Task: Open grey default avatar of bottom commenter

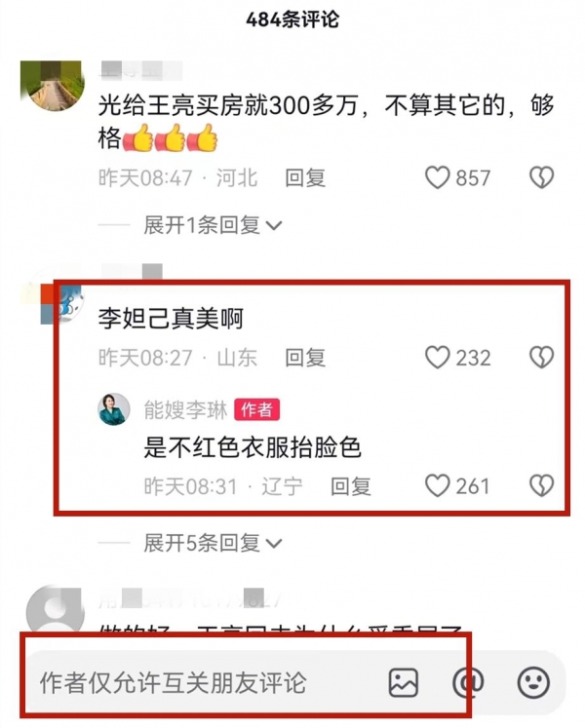Action: pyautogui.click(x=55, y=612)
